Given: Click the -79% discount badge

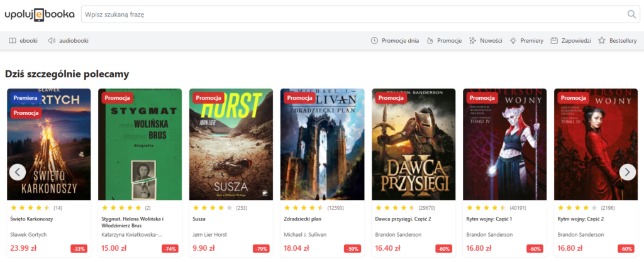Looking at the screenshot, I should coord(261,248).
